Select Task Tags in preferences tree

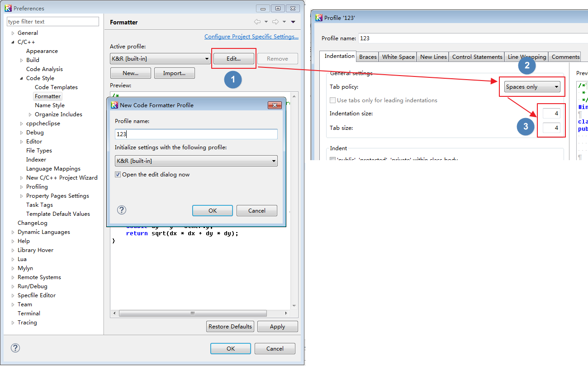tap(39, 205)
